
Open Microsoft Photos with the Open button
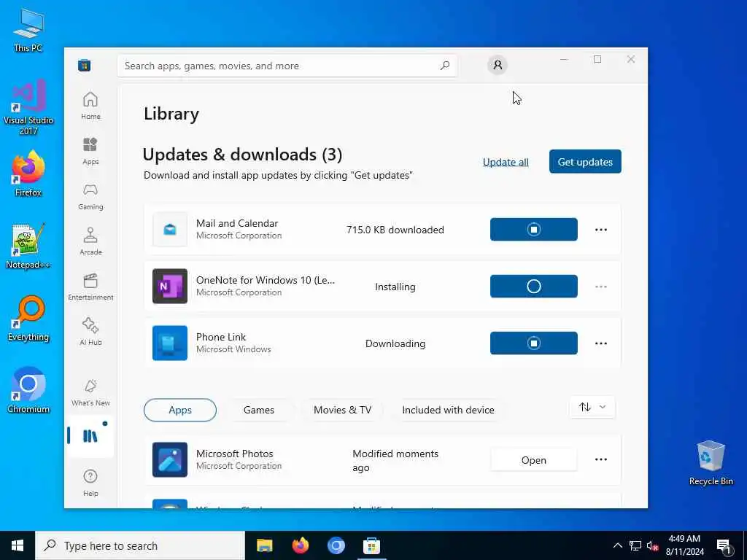[533, 460]
